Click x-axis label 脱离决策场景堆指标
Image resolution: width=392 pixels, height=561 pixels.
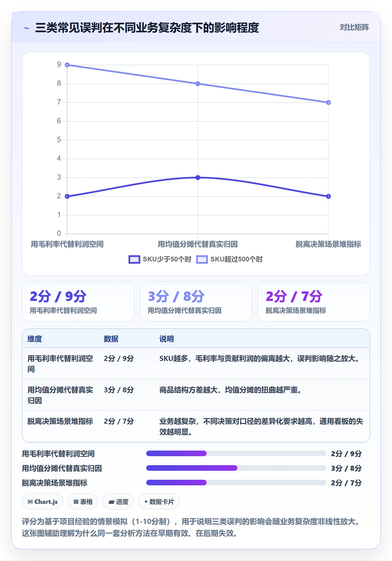[328, 244]
